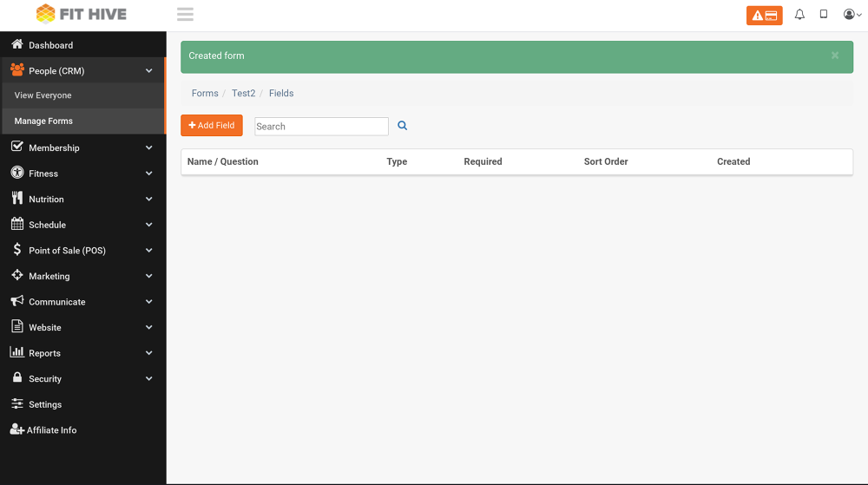Image resolution: width=868 pixels, height=485 pixels.
Task: Run search with the magnifier icon
Action: 403,126
